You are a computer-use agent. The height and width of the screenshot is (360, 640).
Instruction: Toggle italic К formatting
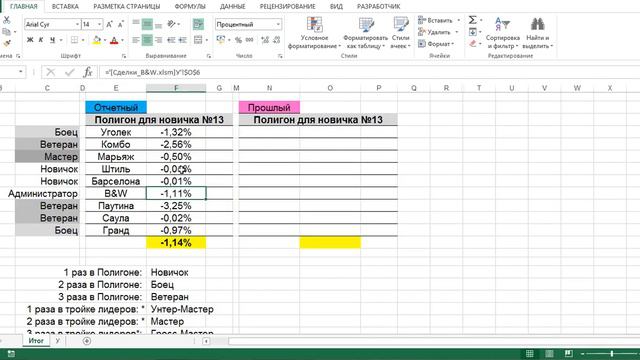(41, 40)
